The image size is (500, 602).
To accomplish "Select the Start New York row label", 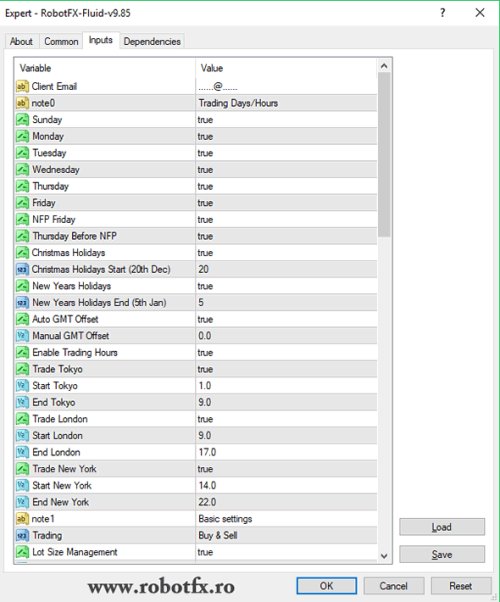I will tap(62, 486).
